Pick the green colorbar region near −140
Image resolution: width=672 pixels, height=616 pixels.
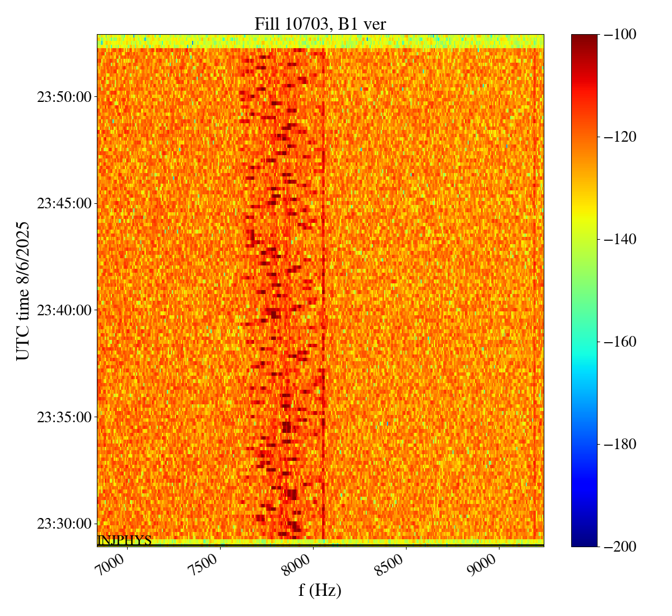click(584, 239)
